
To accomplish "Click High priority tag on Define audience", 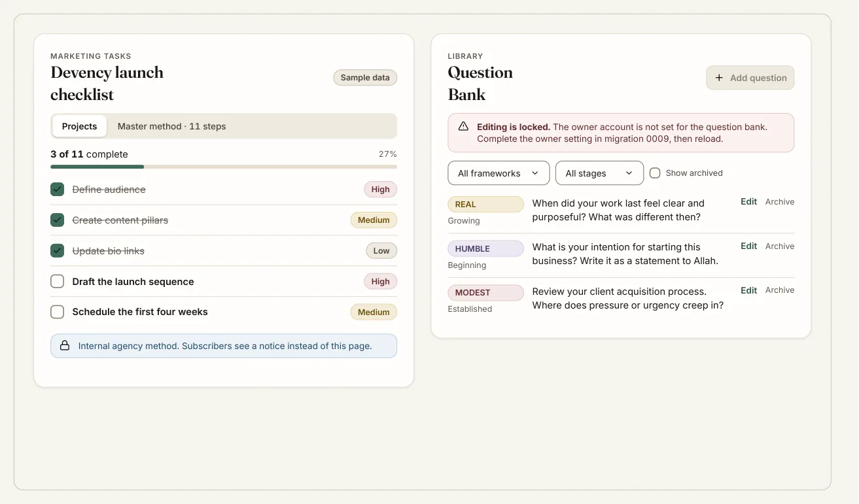I will click(x=380, y=190).
